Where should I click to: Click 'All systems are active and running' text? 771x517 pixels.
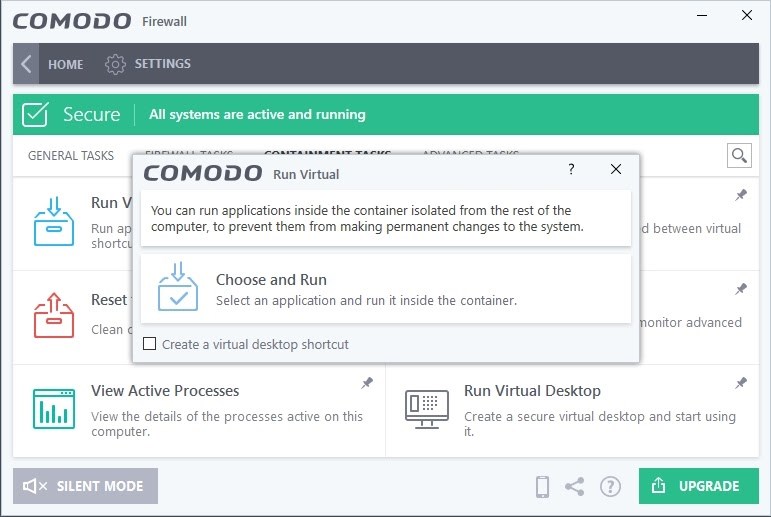[x=257, y=115]
